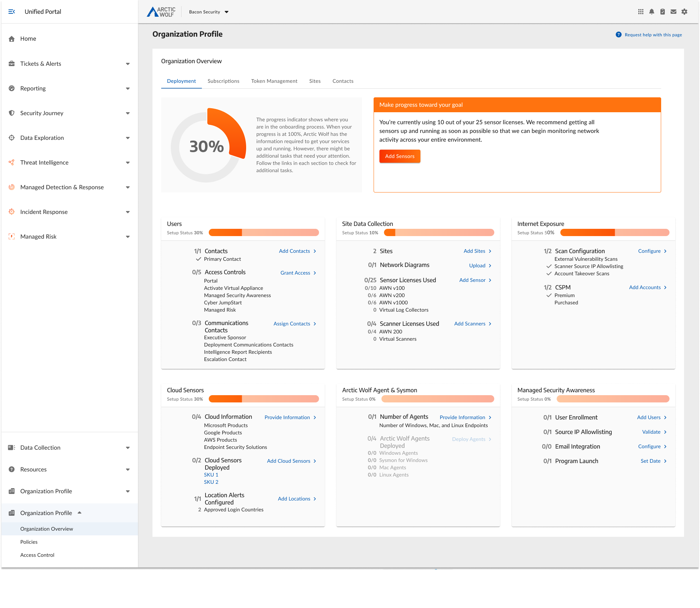
Task: Switch to the Deployment tab
Action: 181,81
